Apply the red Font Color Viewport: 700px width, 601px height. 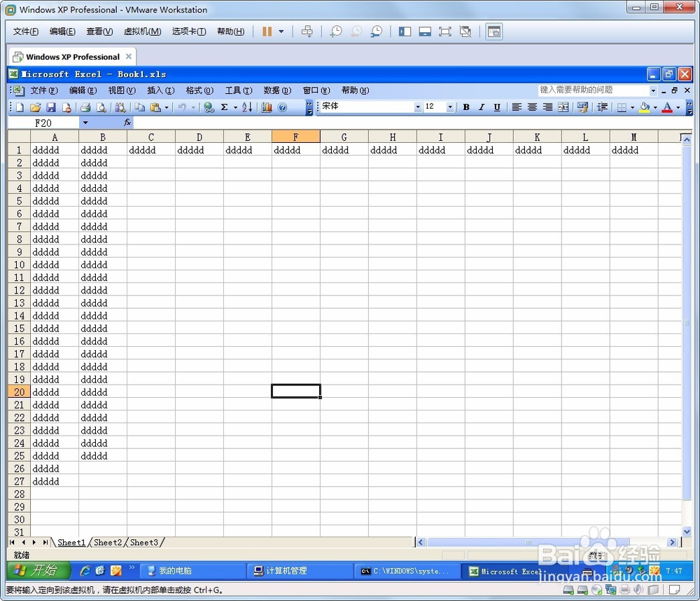[667, 107]
